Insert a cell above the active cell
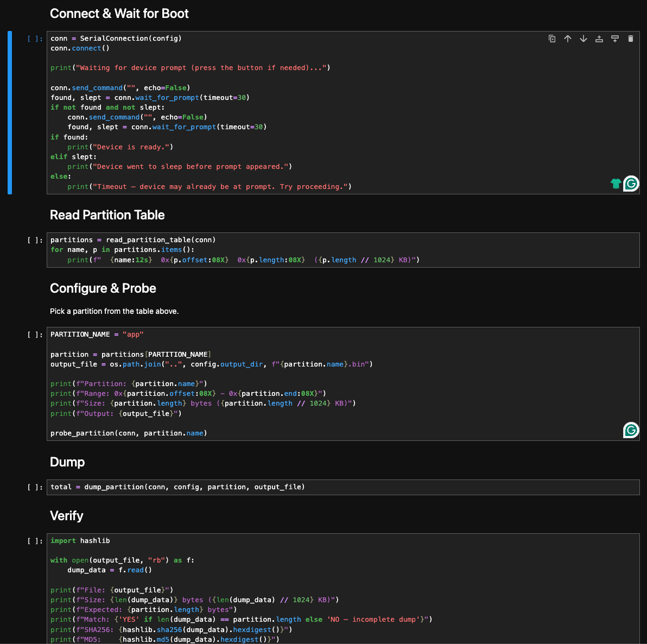Screen dimensions: 647x644 pyautogui.click(x=599, y=39)
